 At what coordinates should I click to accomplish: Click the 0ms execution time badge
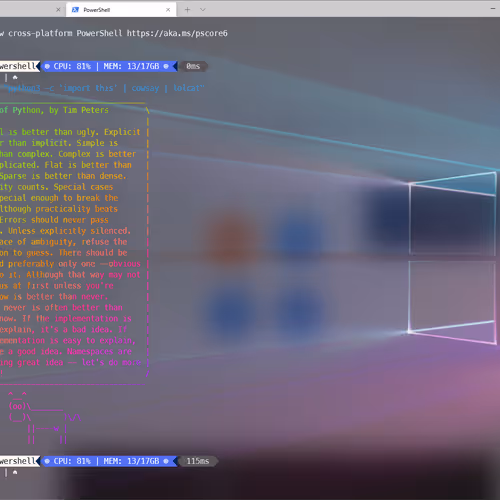pos(193,66)
